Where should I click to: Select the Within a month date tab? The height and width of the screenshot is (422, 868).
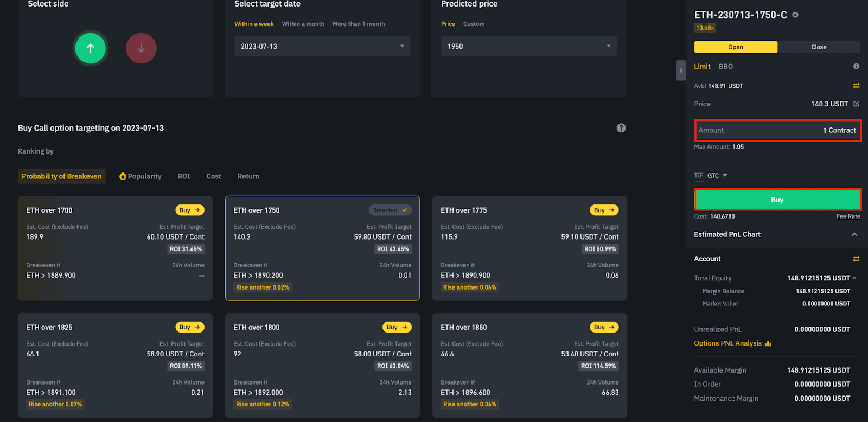pyautogui.click(x=303, y=24)
